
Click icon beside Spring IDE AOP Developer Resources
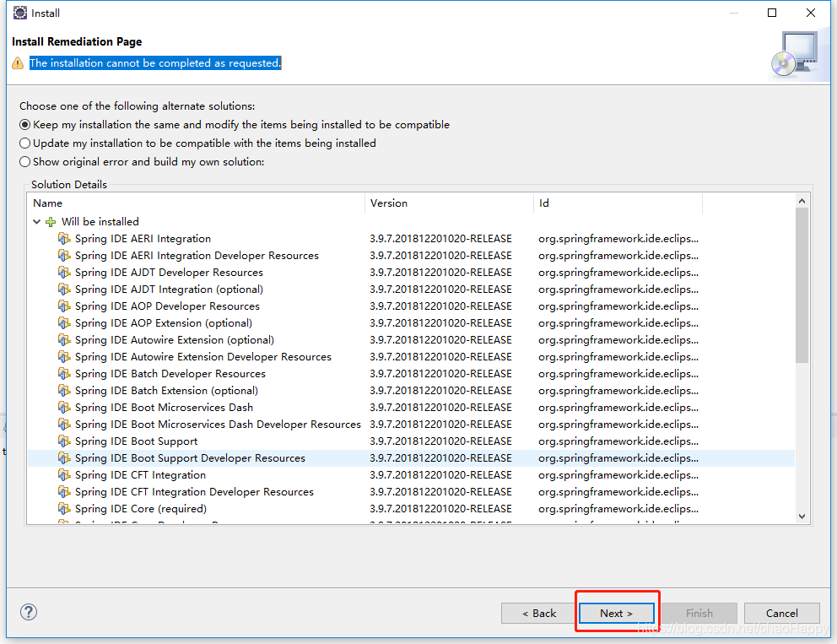click(x=64, y=306)
